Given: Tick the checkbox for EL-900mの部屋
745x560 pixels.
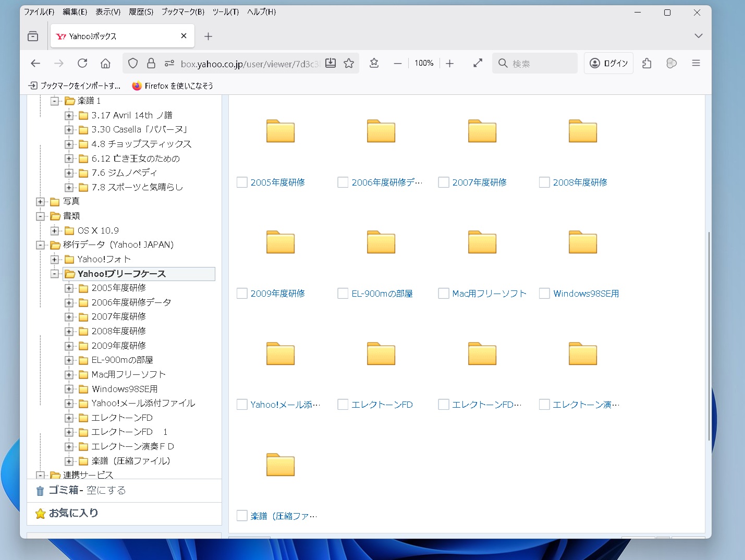Looking at the screenshot, I should [343, 294].
